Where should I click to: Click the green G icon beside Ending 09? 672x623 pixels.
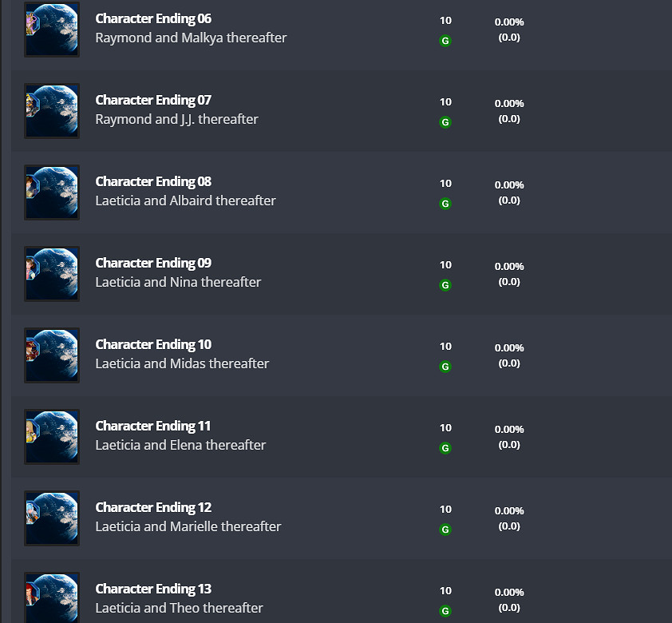pos(445,285)
